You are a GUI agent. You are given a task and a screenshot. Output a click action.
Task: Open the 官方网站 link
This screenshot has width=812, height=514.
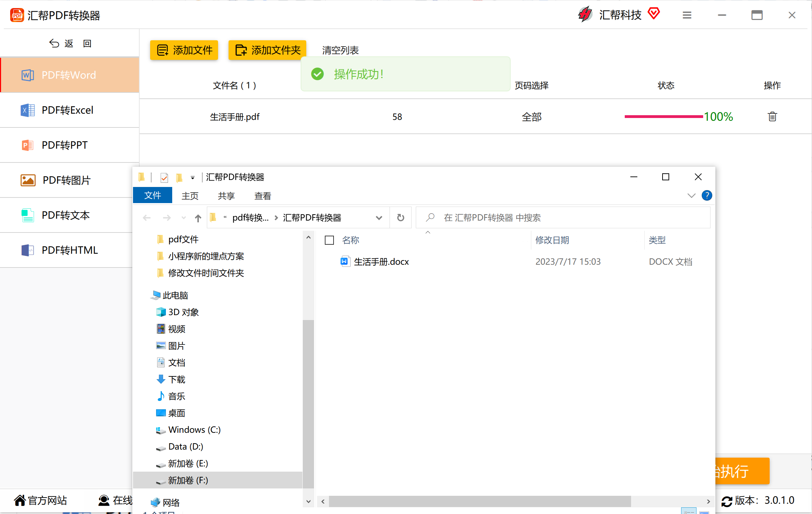(x=40, y=500)
